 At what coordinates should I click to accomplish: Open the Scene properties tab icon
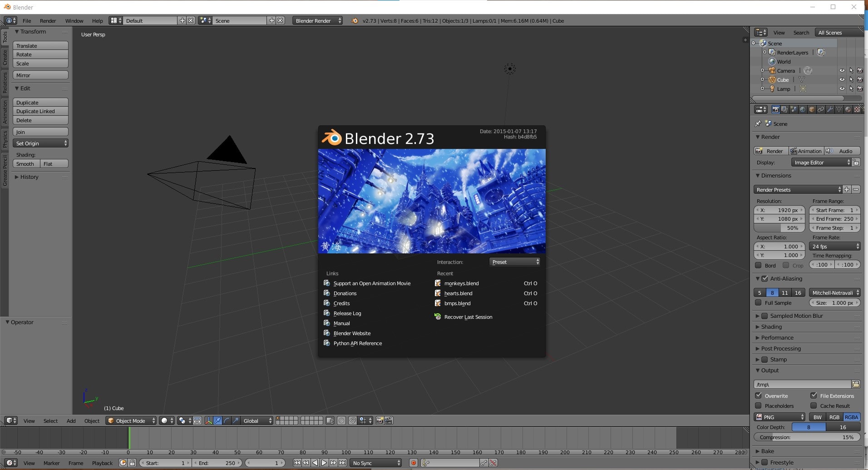point(794,109)
